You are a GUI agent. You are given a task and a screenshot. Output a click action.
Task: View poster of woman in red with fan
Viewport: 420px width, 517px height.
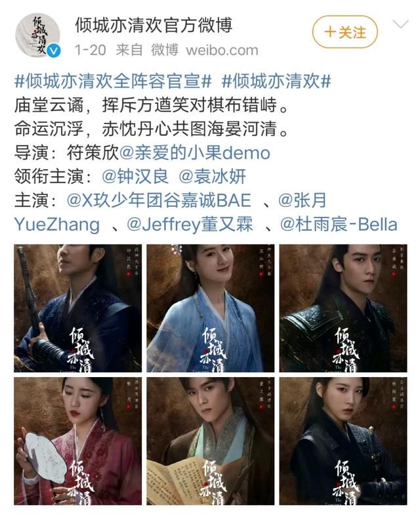click(77, 441)
